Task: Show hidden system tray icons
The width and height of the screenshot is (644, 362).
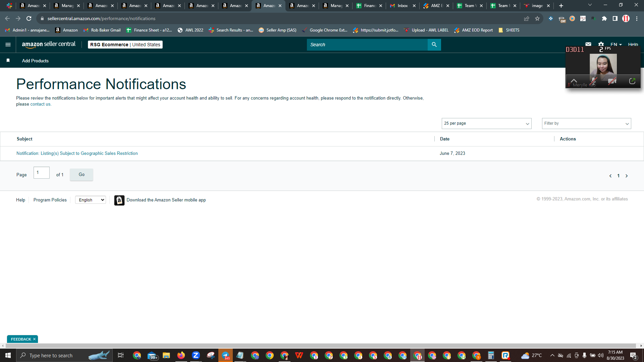Action: point(552,355)
